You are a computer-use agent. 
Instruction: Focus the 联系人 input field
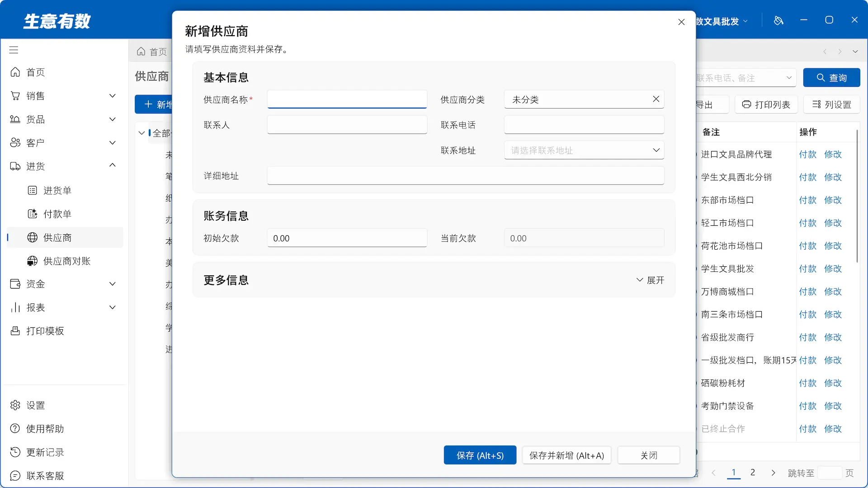point(347,125)
